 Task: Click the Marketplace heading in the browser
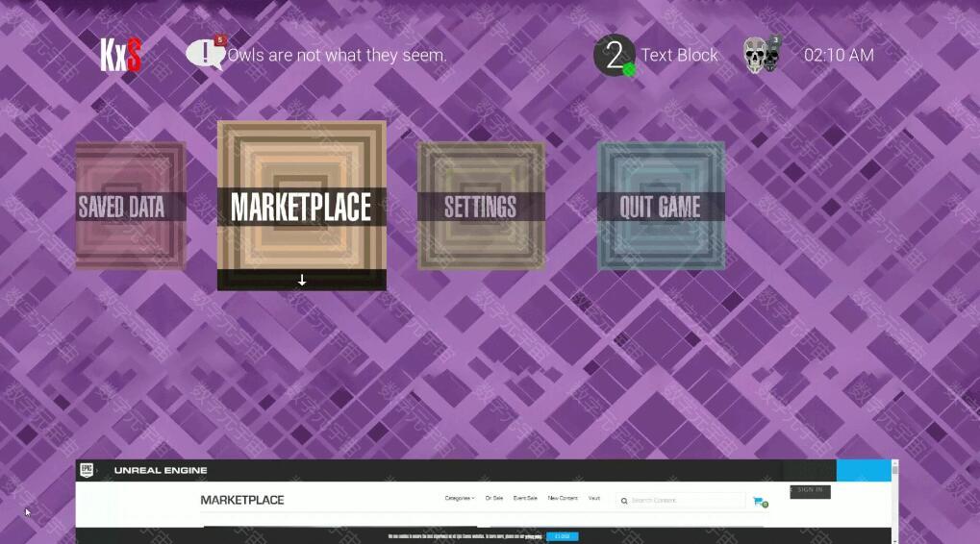[x=242, y=501]
